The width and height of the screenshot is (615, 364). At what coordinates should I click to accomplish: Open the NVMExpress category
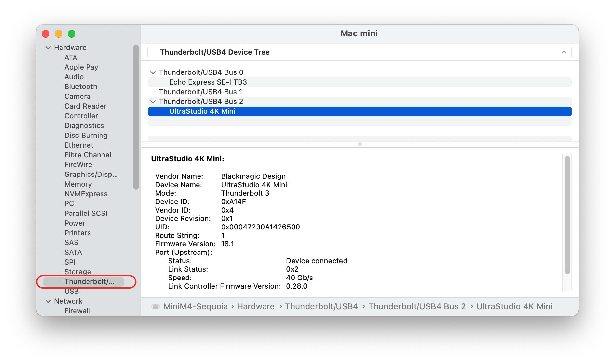point(86,194)
